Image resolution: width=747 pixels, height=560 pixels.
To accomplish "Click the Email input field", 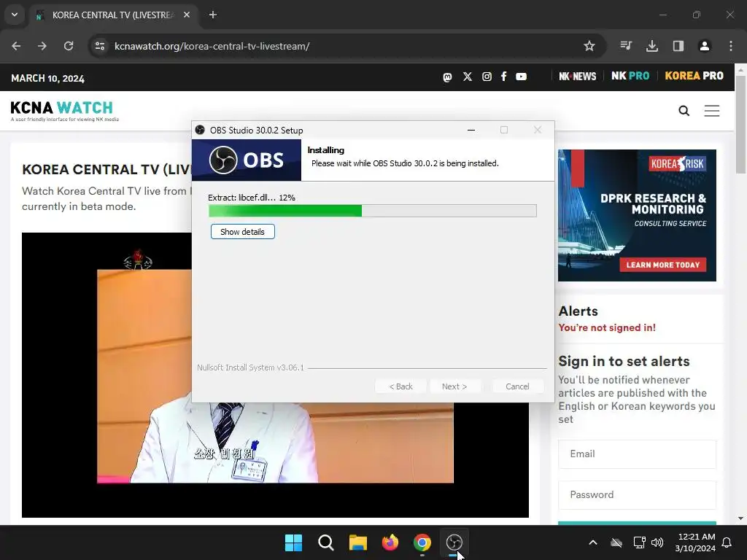I will pyautogui.click(x=637, y=454).
